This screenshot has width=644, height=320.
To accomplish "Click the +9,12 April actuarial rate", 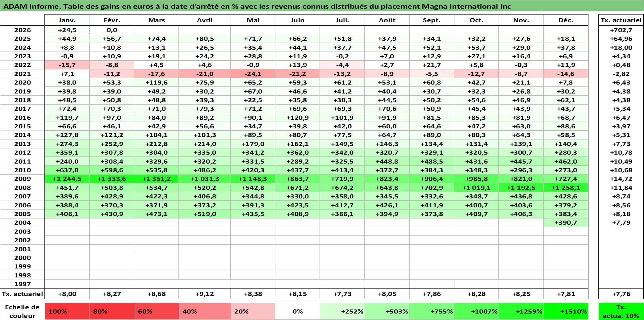I will click(205, 294).
